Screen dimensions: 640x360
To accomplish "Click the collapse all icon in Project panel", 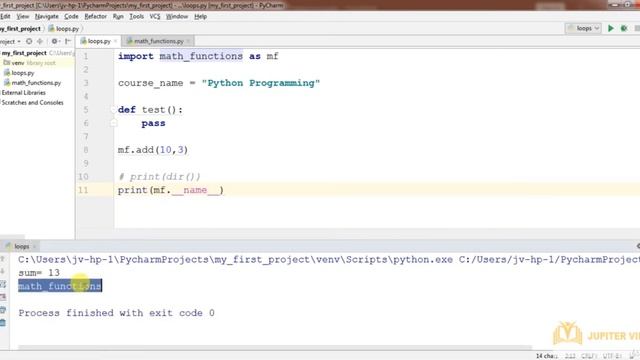I will 40,41.
